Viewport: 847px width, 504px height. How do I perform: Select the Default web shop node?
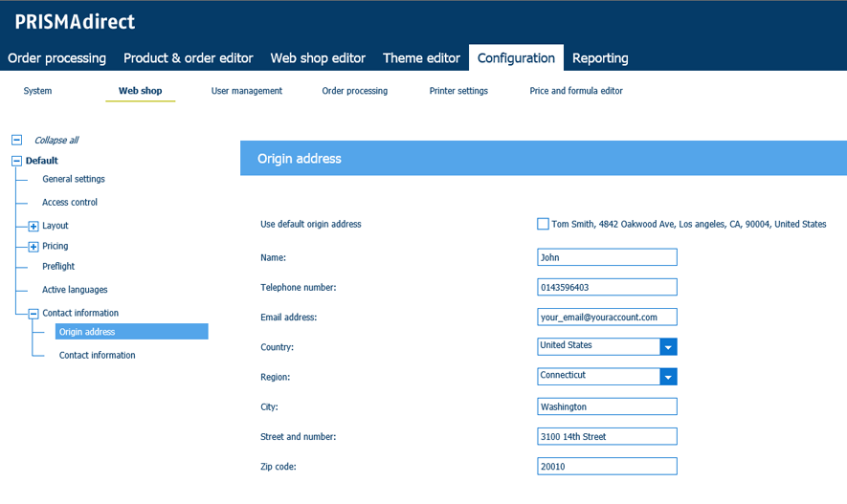coord(41,161)
